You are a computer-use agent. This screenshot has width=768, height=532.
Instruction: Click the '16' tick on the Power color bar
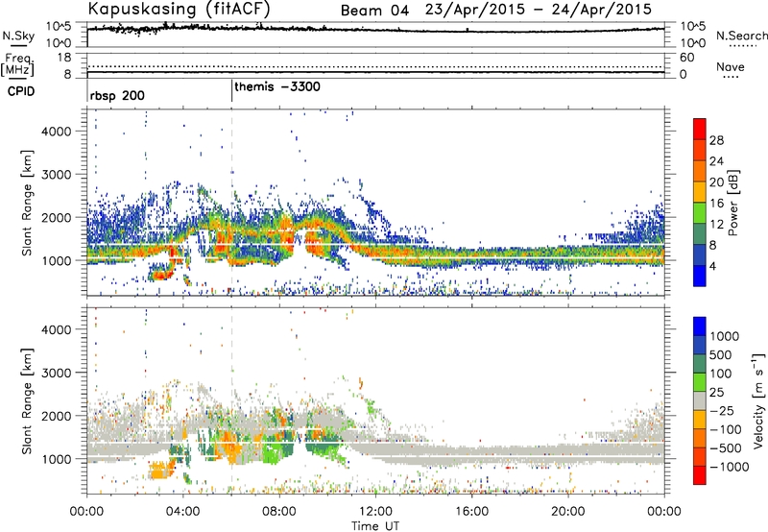point(716,204)
